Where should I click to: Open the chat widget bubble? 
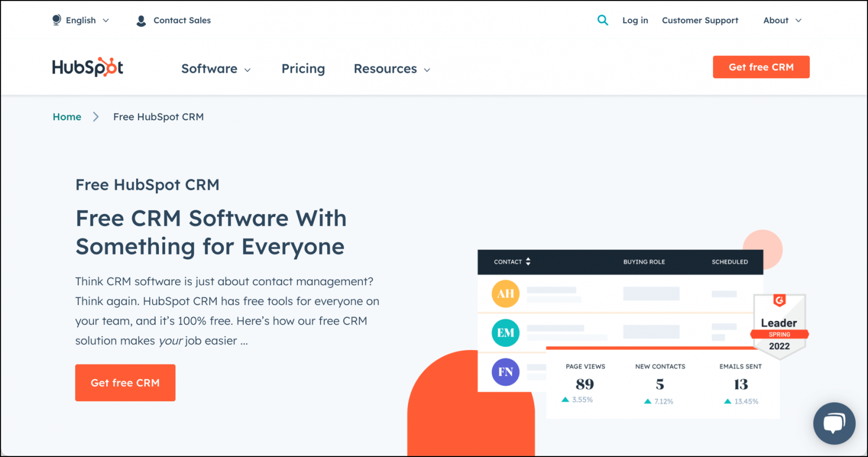834,423
